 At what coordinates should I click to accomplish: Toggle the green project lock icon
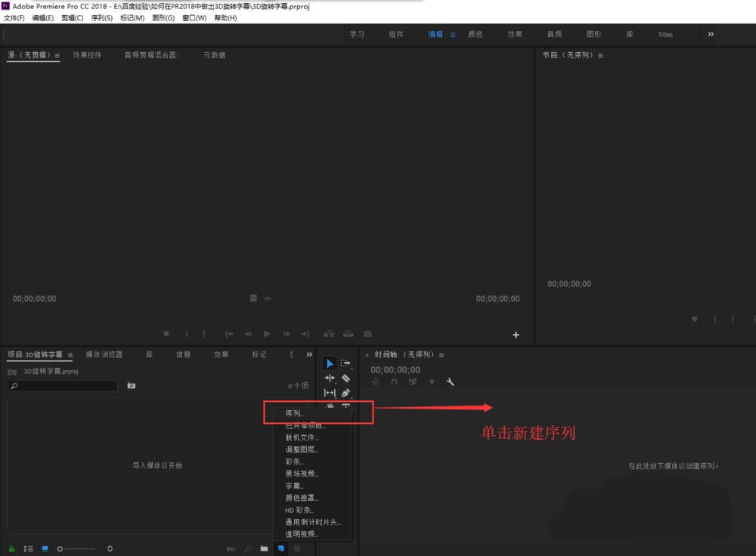point(11,548)
